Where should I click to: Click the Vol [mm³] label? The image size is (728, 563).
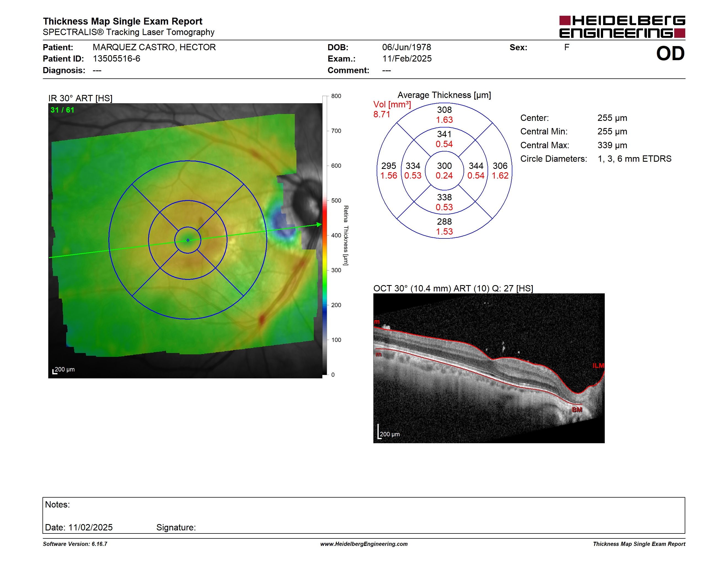392,104
